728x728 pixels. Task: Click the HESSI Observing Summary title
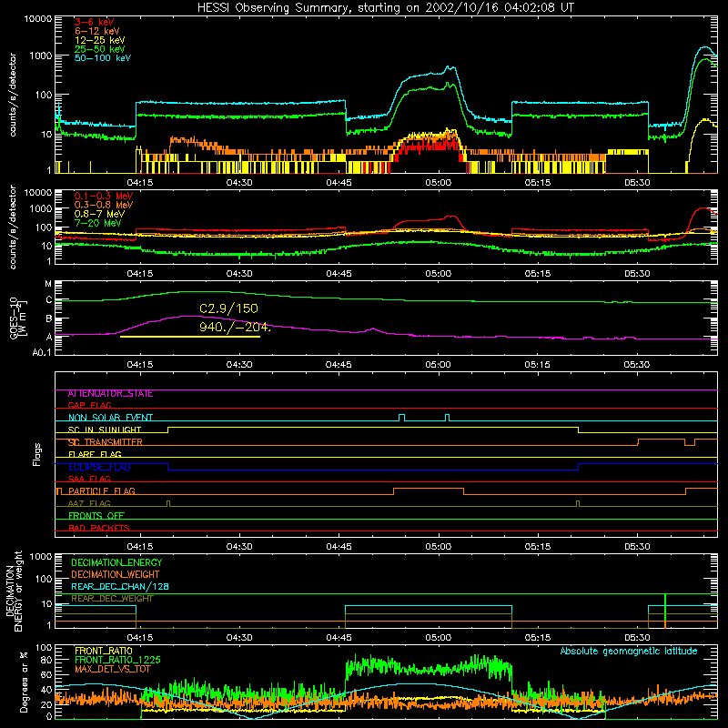385,8
